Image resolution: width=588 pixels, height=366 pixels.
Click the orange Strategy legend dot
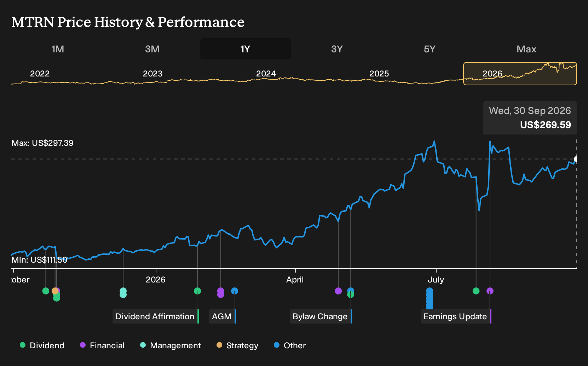[x=219, y=345]
